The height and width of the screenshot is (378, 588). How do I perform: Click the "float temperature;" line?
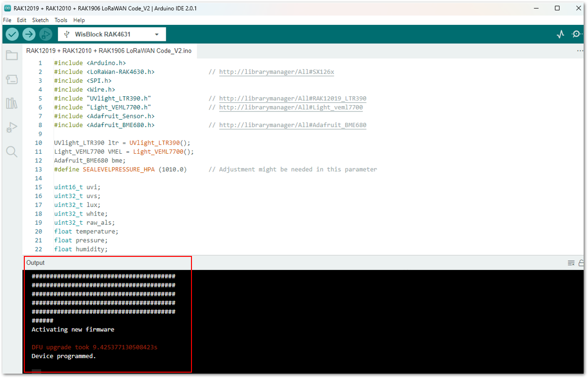tap(86, 232)
